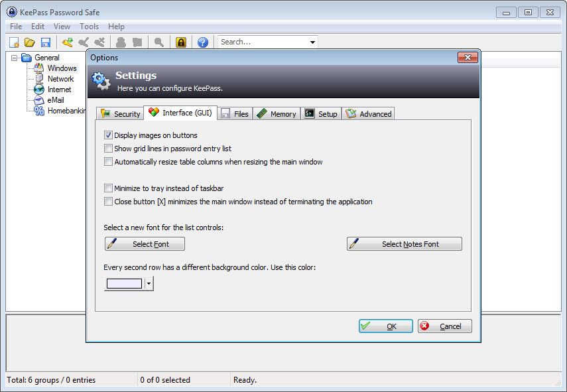Screen dimensions: 567x392
Task: Open the View menu
Action: click(62, 27)
